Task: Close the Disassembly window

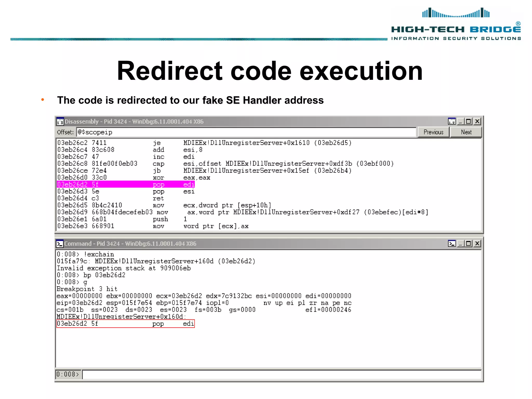Action: point(477,121)
